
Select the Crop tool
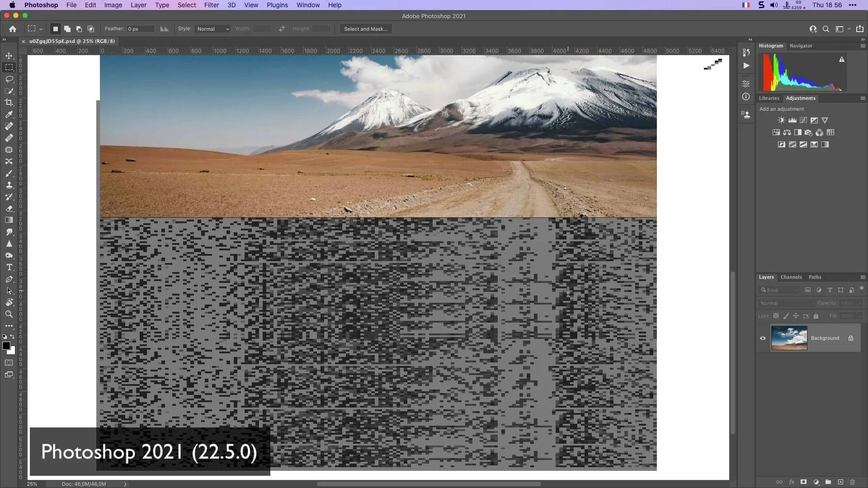click(x=9, y=103)
